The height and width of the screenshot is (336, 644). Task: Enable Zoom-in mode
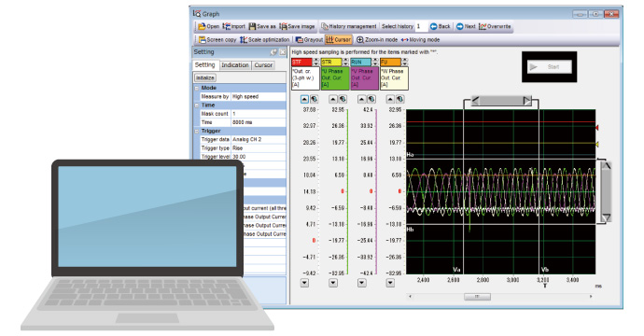[377, 40]
